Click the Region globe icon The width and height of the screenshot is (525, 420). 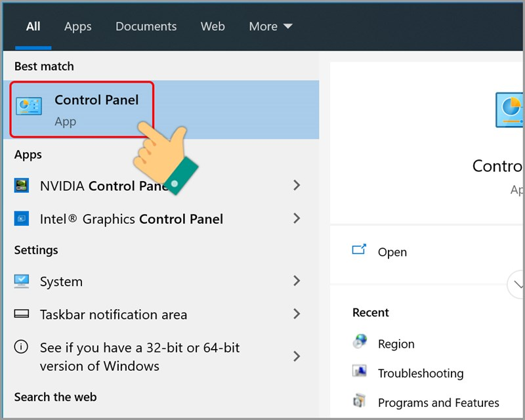[x=360, y=342]
